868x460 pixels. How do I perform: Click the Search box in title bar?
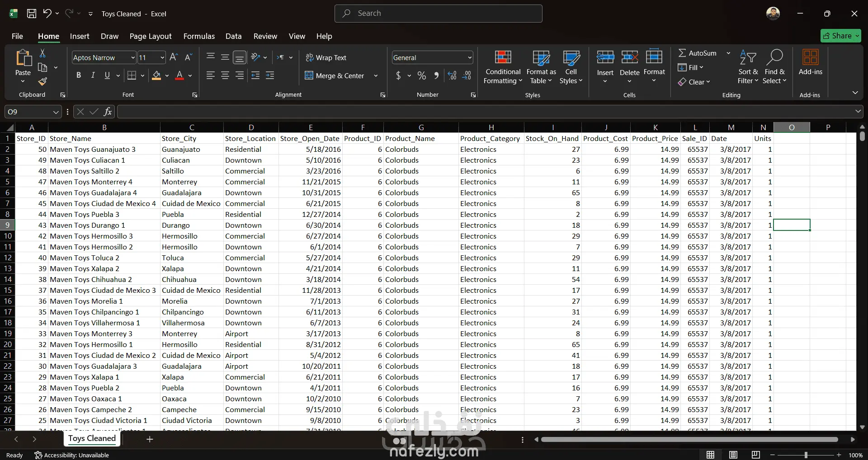click(439, 14)
